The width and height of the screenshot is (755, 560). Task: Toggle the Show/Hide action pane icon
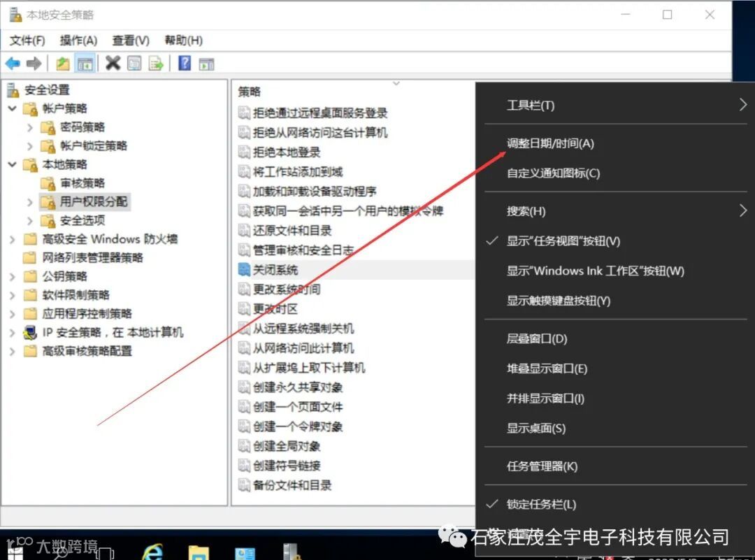tap(206, 64)
